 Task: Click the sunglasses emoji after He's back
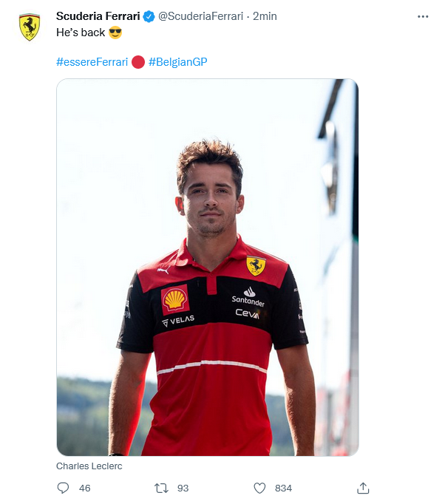(115, 33)
